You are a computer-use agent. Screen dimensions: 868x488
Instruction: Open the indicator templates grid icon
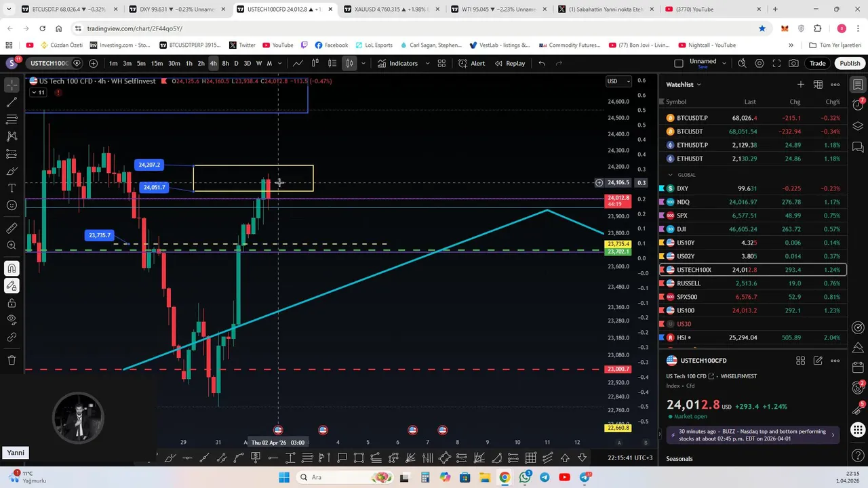tap(441, 63)
